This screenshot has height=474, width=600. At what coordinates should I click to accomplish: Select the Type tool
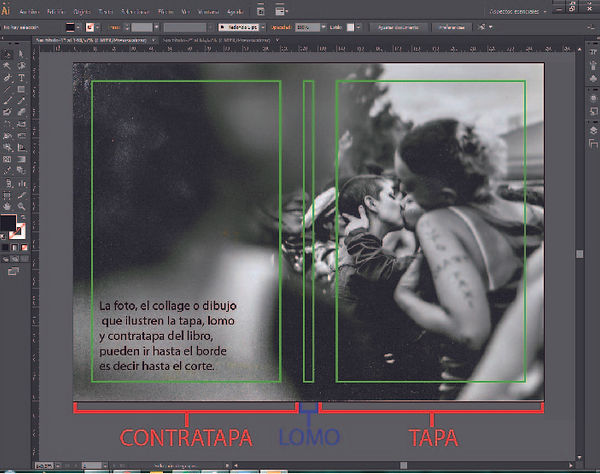tap(21, 78)
